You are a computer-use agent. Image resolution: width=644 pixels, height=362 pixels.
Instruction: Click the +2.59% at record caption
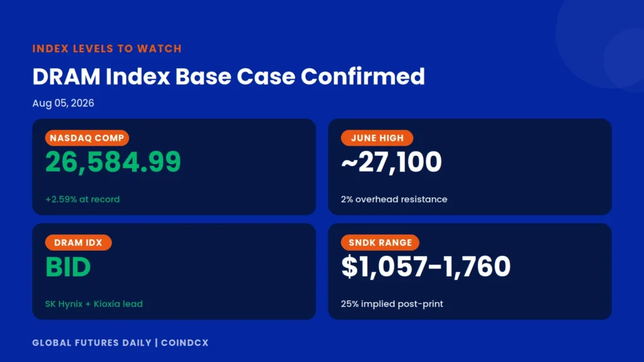82,199
